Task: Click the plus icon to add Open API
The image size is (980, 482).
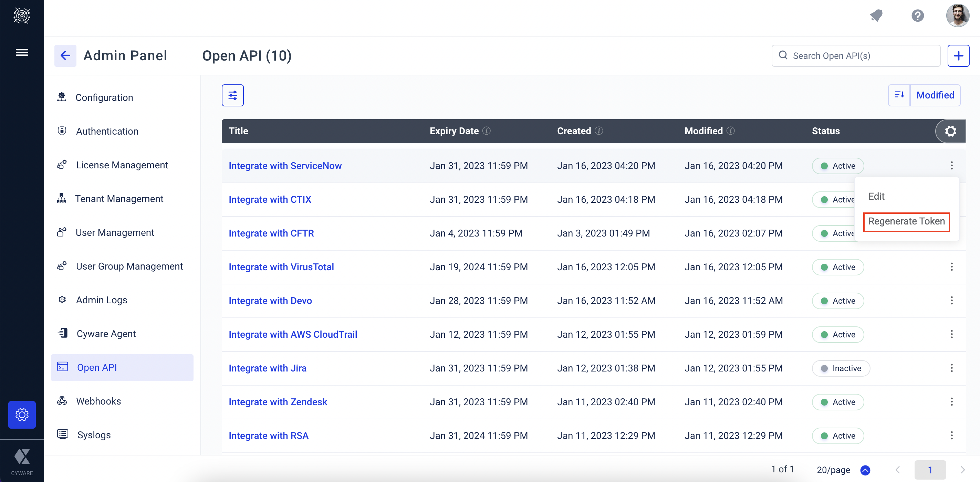Action: 958,55
